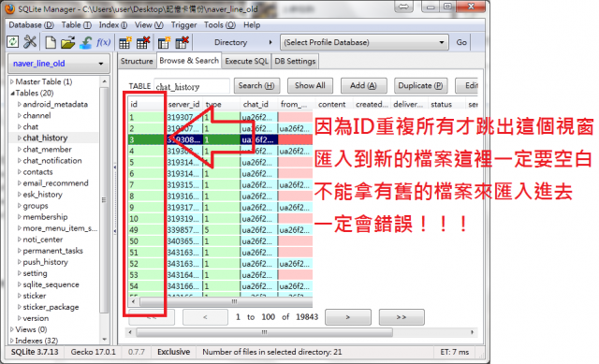The image size is (599, 364).
Task: Expand the chat_member table arrow
Action: coord(19,150)
